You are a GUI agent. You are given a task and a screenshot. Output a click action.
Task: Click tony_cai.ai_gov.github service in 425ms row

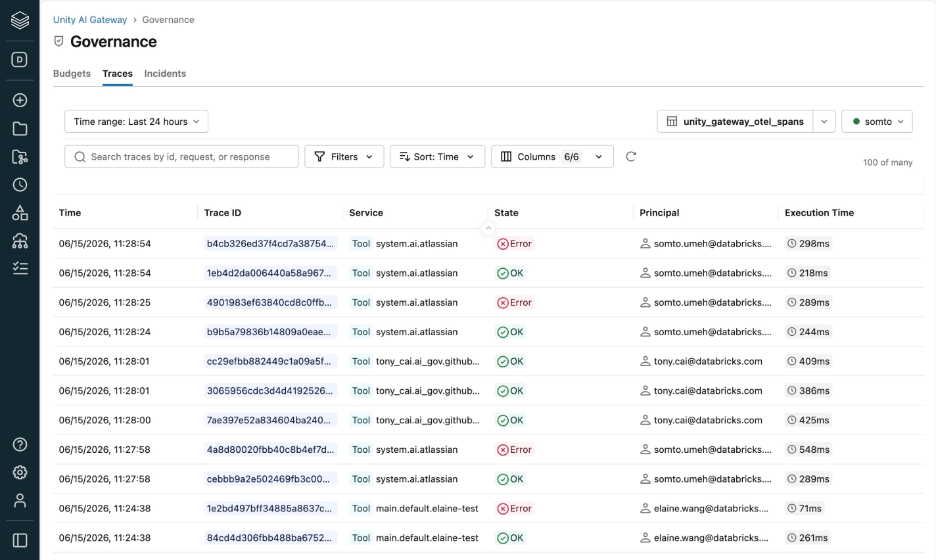(x=428, y=421)
